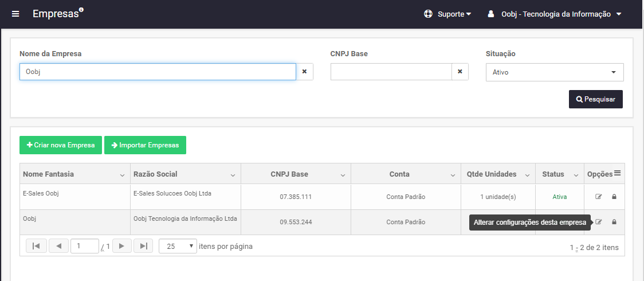The image size is (644, 281).
Task: Click the info icon beside Empresas title
Action: coord(81,10)
